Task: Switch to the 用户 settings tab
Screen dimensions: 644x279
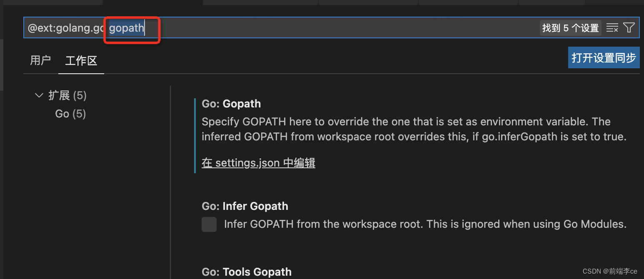Action: click(40, 60)
